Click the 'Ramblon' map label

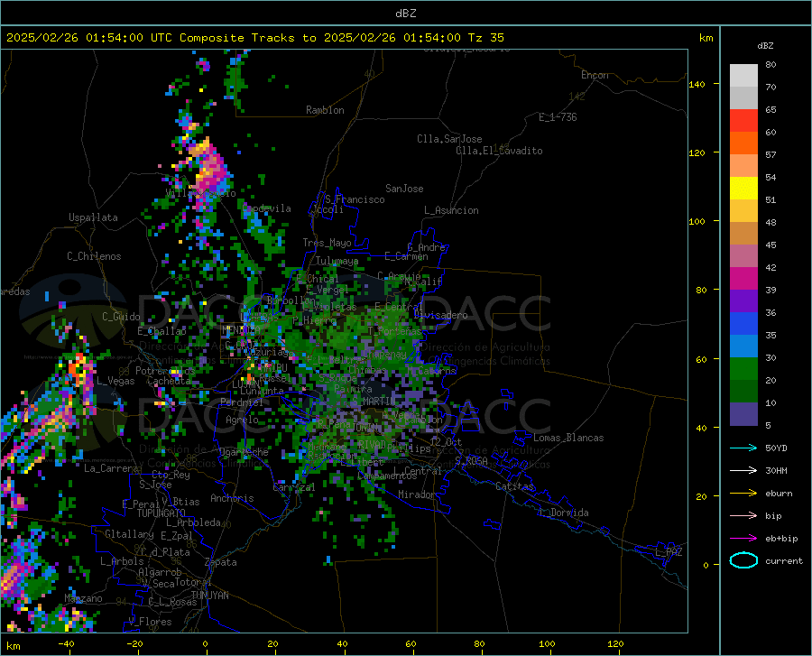[325, 110]
